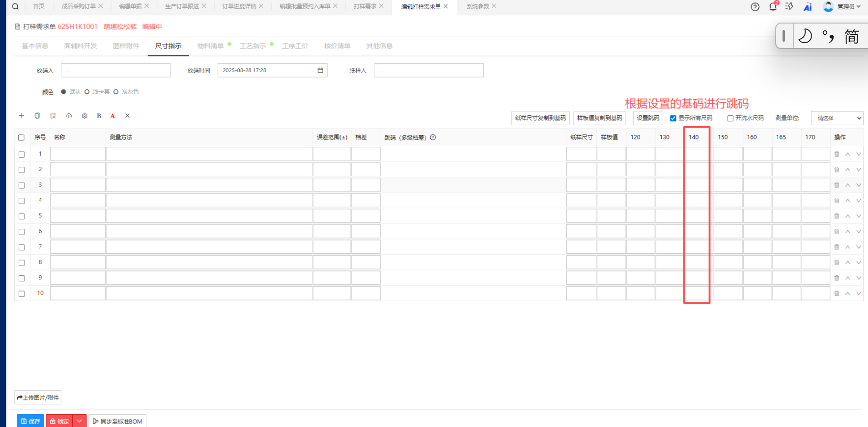Expand the dropdown arrow beside 锁定 button
Viewport: 868px width, 427px height.
79,421
